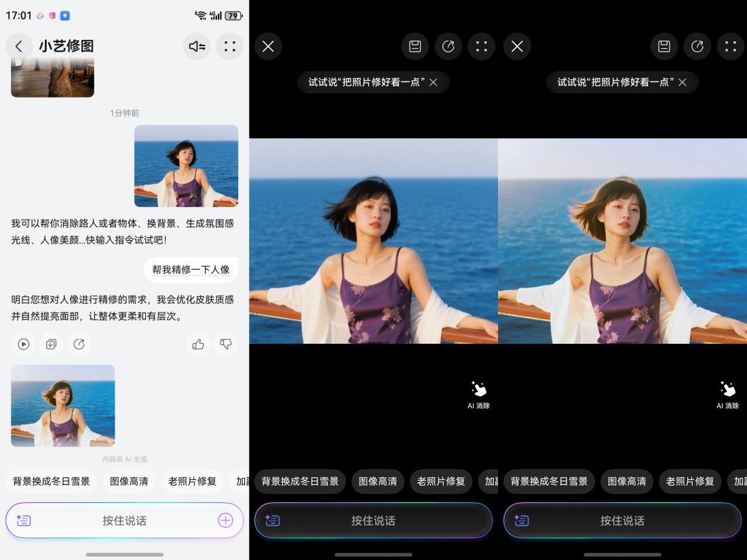Tap the share icon beside the add-copy icon
The height and width of the screenshot is (560, 747).
point(79,344)
